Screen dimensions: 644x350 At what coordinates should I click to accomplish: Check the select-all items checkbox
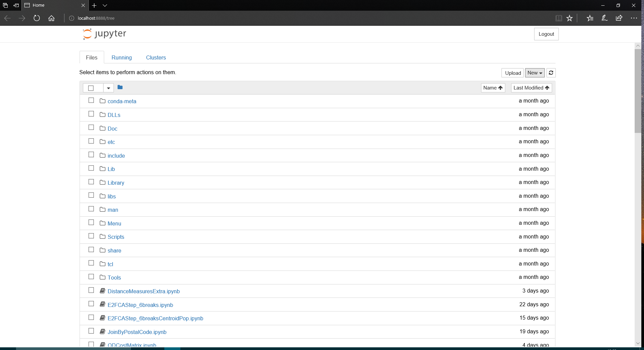click(91, 88)
